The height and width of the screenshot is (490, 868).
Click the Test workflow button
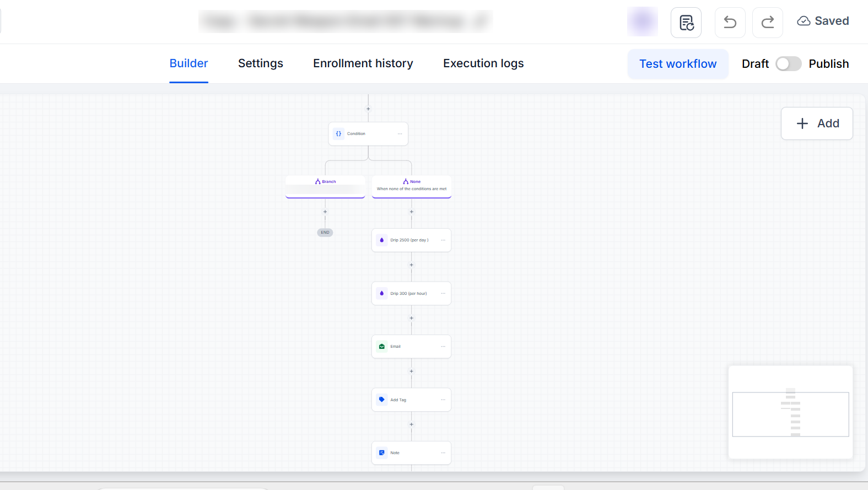point(678,64)
